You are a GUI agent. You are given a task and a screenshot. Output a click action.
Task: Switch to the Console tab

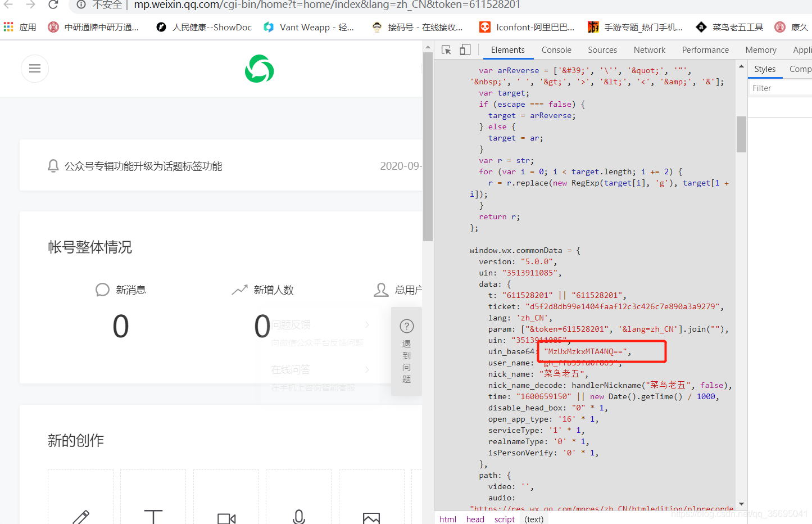click(x=556, y=50)
